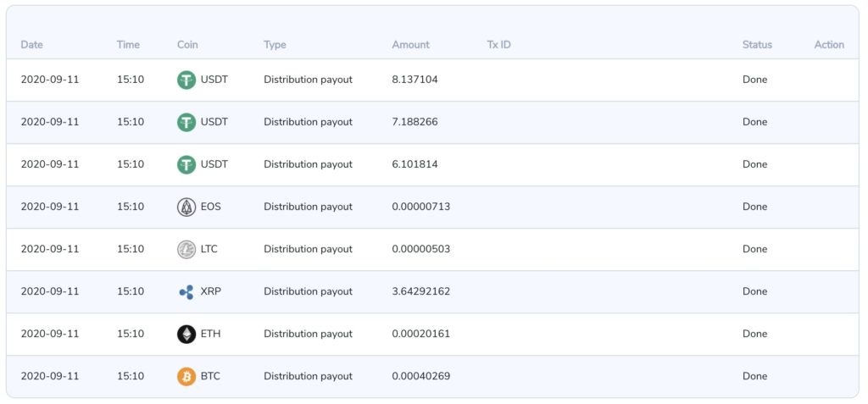868x404 pixels.
Task: Click the ETH Ethereum icon
Action: (x=186, y=334)
